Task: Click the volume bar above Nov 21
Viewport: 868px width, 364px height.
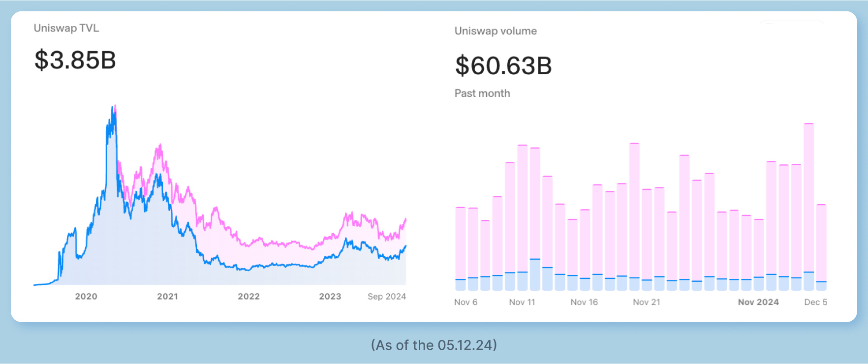Action: pyautogui.click(x=647, y=240)
